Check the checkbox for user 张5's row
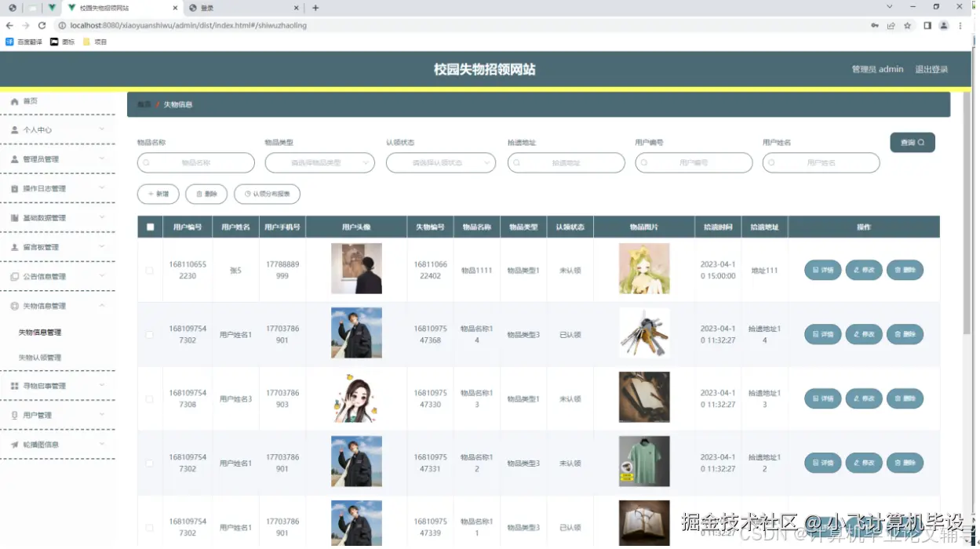The height and width of the screenshot is (549, 980). (150, 270)
